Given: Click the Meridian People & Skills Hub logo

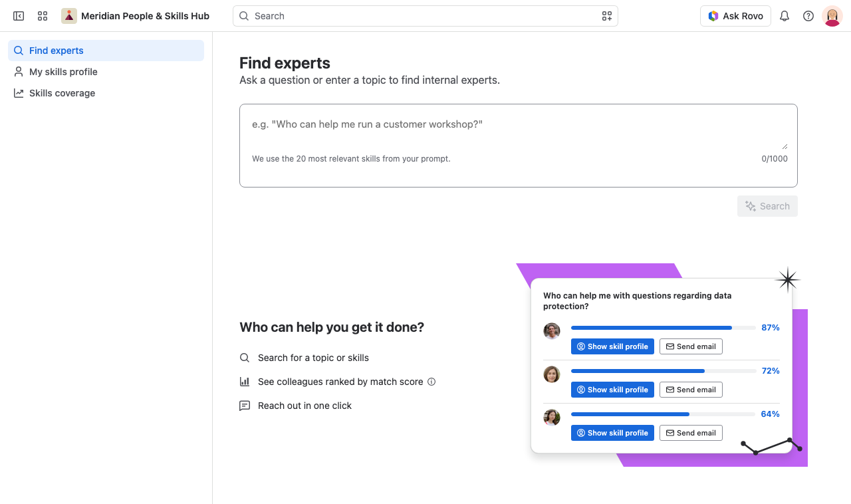Looking at the screenshot, I should (x=69, y=16).
